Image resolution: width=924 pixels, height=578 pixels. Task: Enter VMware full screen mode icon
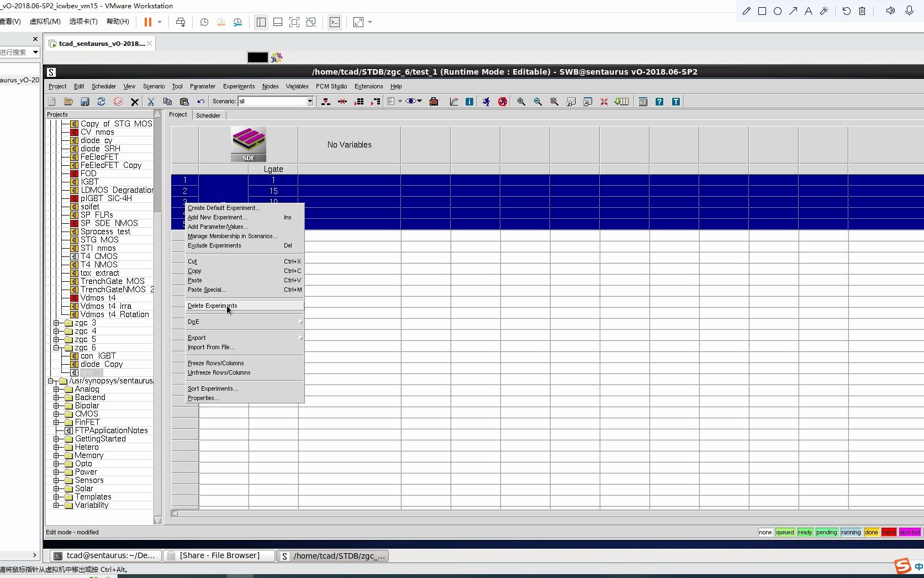294,22
